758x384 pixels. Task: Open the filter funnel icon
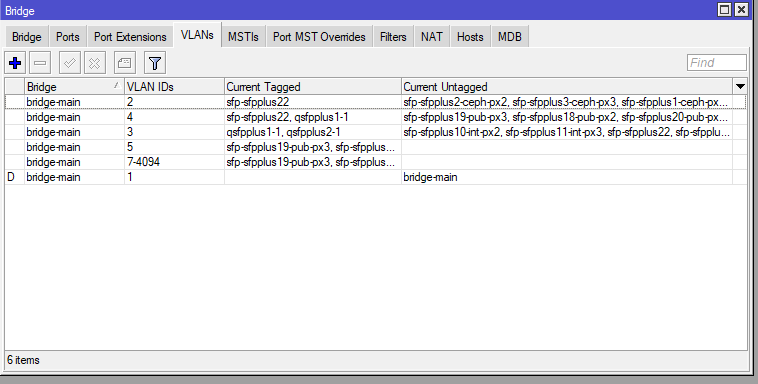click(155, 63)
